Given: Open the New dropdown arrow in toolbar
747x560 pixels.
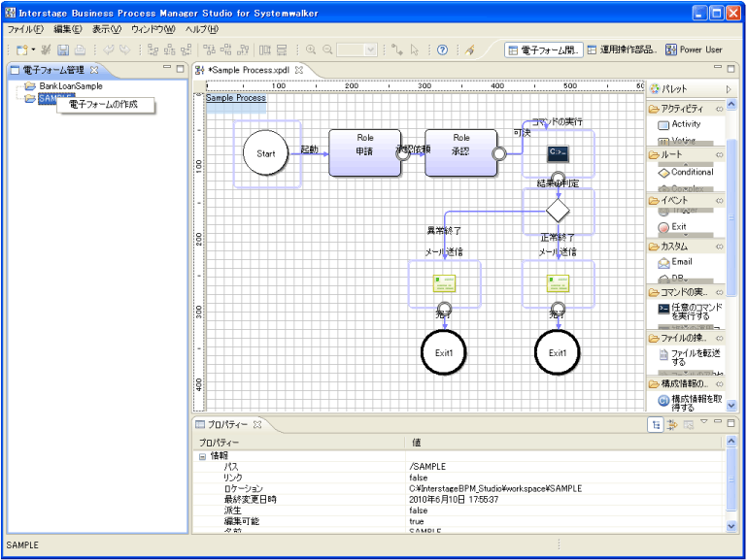Looking at the screenshot, I should [33, 49].
